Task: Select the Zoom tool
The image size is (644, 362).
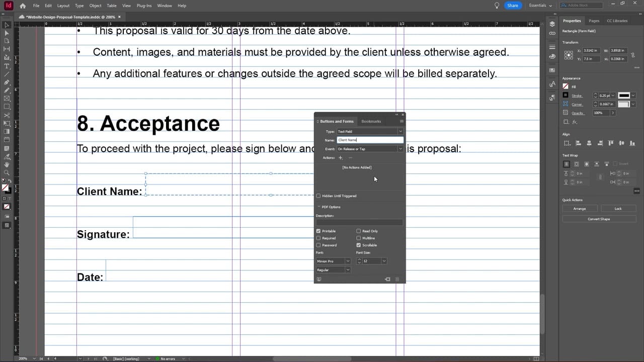Action: pos(7,172)
